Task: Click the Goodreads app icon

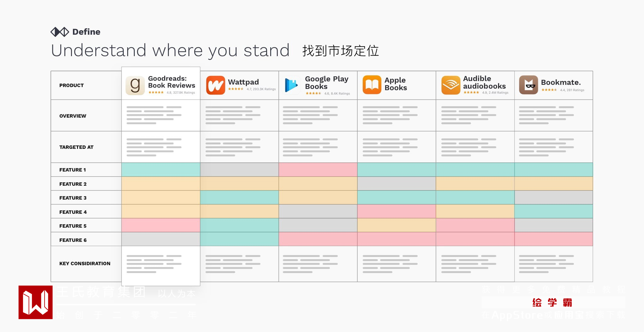Action: point(135,85)
